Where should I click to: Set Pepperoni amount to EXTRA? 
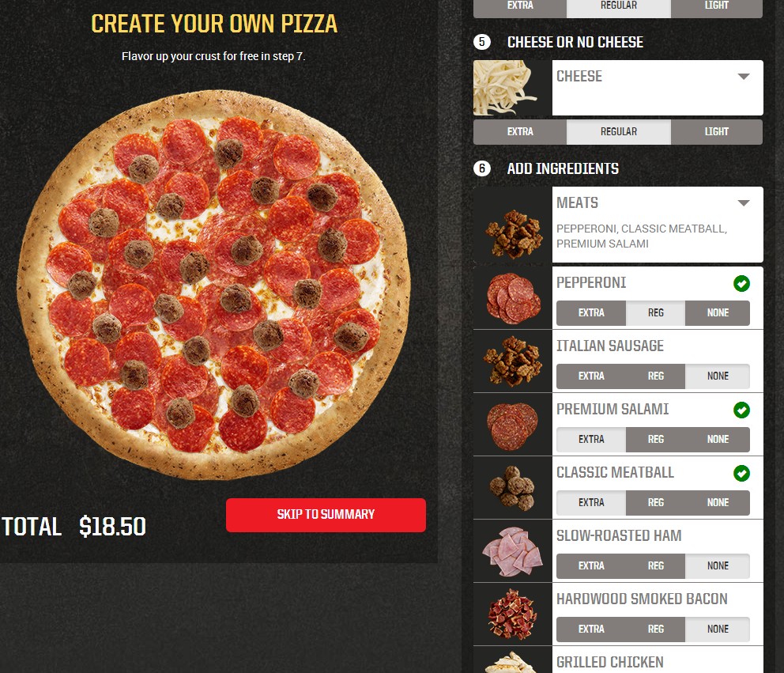click(x=591, y=313)
